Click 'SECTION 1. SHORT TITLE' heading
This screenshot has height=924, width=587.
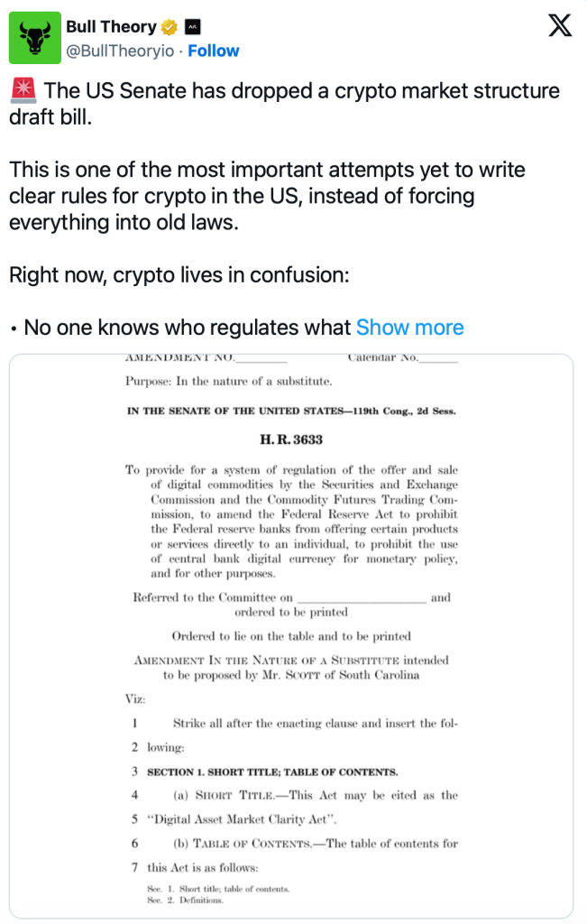(272, 772)
